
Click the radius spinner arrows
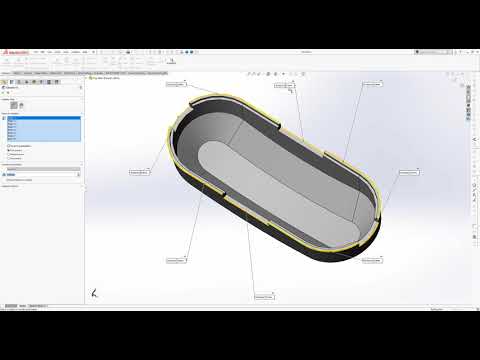pyautogui.click(x=79, y=174)
